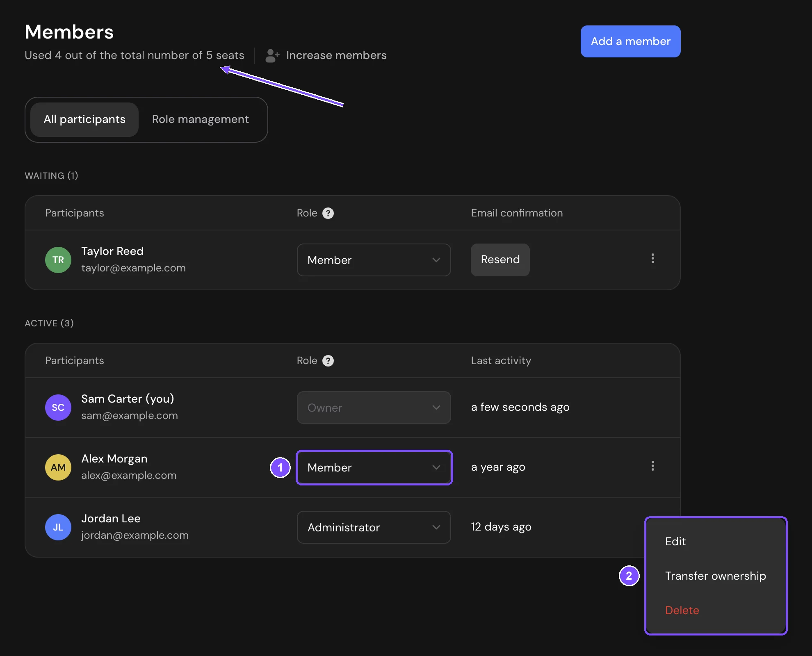This screenshot has width=812, height=656.
Task: Choose Edit from the context menu
Action: 675,542
